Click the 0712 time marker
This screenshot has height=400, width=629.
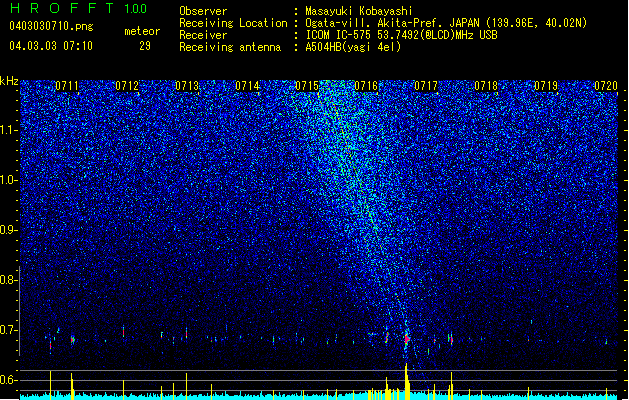[127, 85]
